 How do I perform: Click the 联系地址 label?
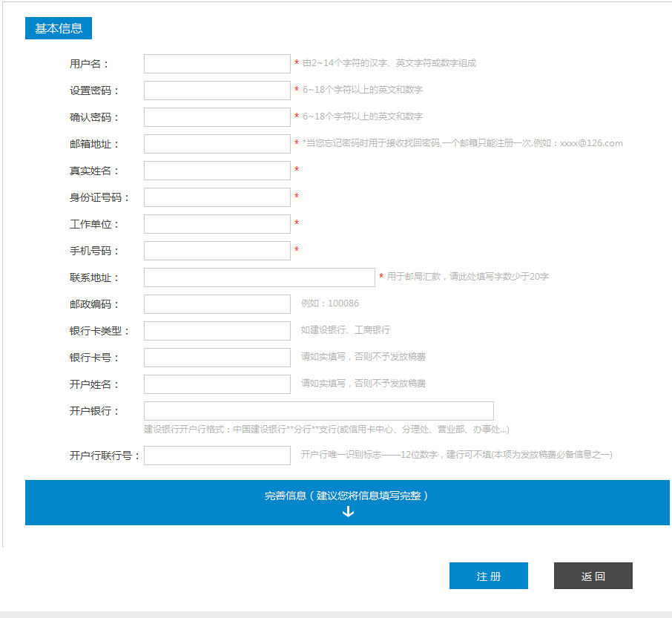[94, 277]
